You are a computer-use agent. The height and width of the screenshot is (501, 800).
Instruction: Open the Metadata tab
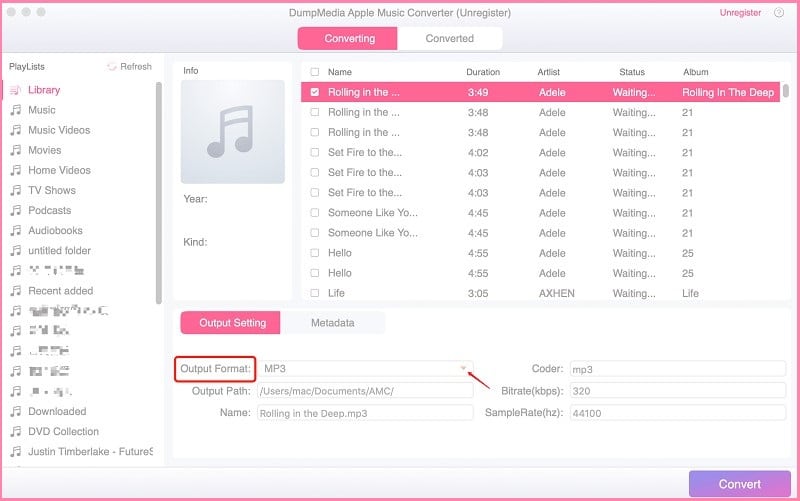point(333,323)
